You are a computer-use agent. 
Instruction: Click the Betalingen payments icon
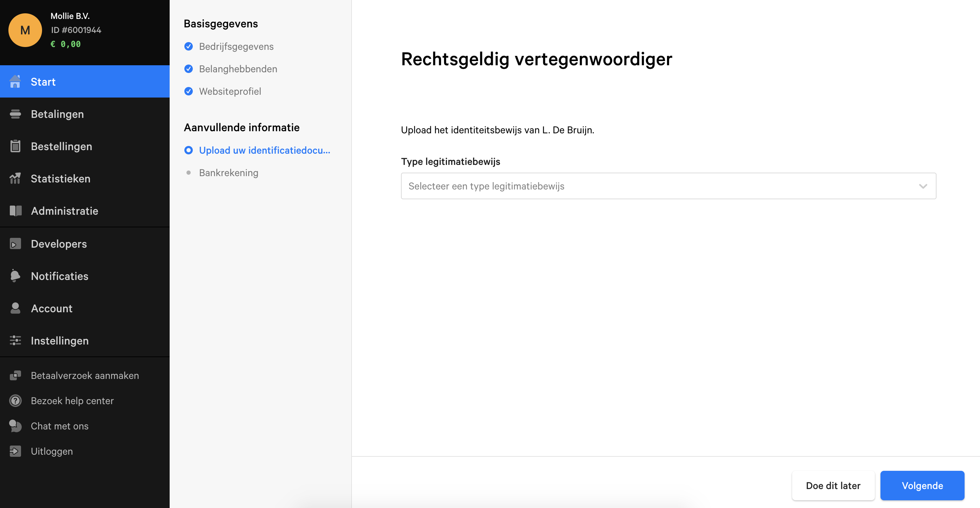pos(15,114)
